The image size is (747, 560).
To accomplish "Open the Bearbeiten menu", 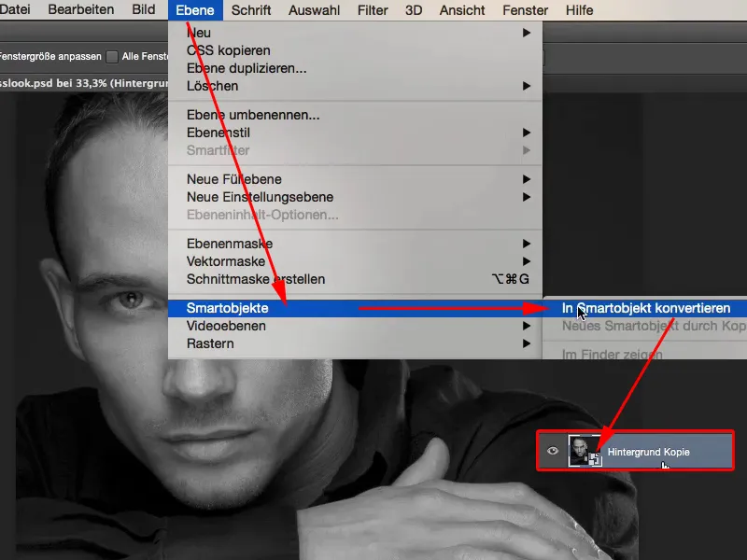I will 81,9.
